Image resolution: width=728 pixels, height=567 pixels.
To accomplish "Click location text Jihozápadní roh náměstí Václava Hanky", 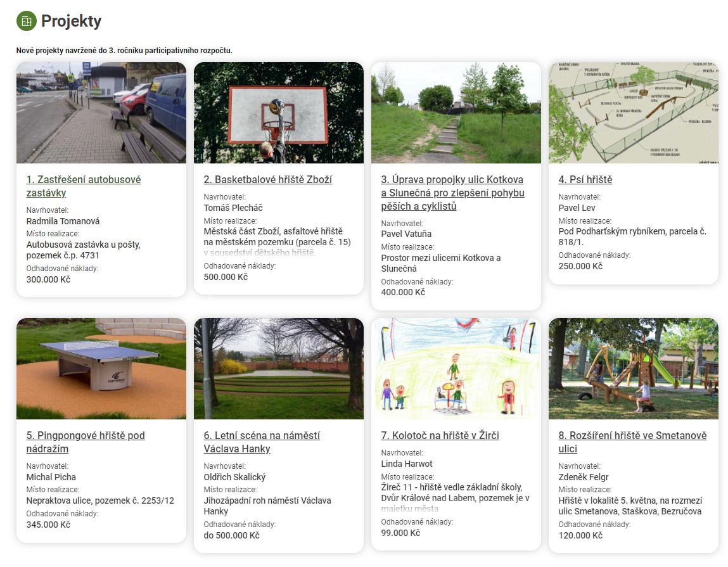I will [267, 506].
